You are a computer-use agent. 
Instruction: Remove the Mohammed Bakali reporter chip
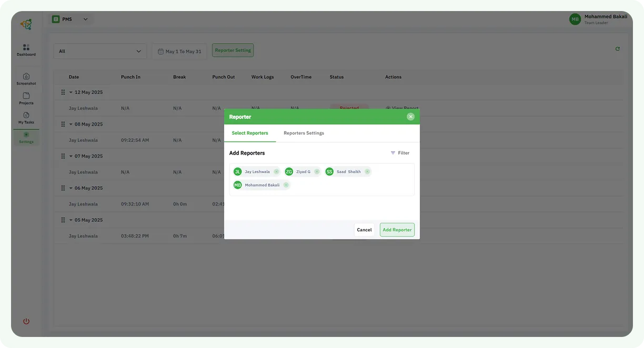pyautogui.click(x=286, y=185)
